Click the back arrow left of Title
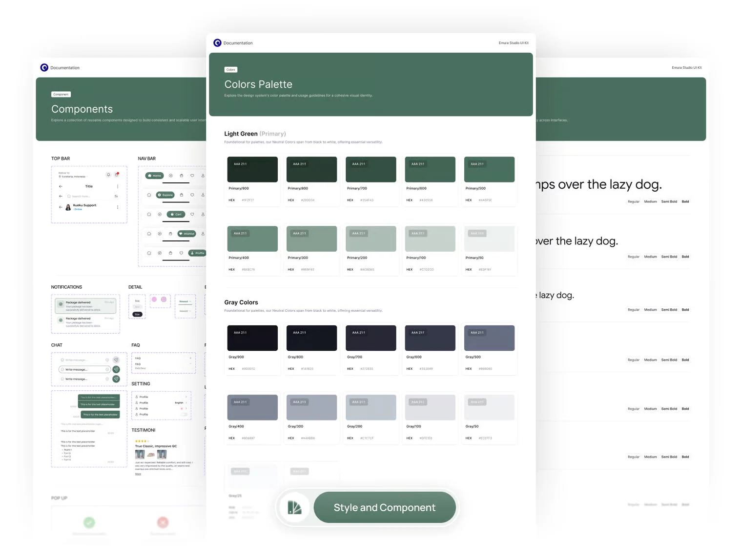This screenshot has width=742, height=560. tap(61, 186)
